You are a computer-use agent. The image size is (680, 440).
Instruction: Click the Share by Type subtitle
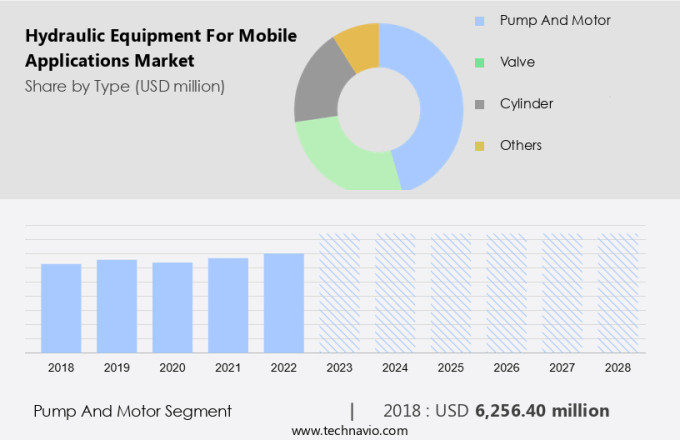click(125, 86)
